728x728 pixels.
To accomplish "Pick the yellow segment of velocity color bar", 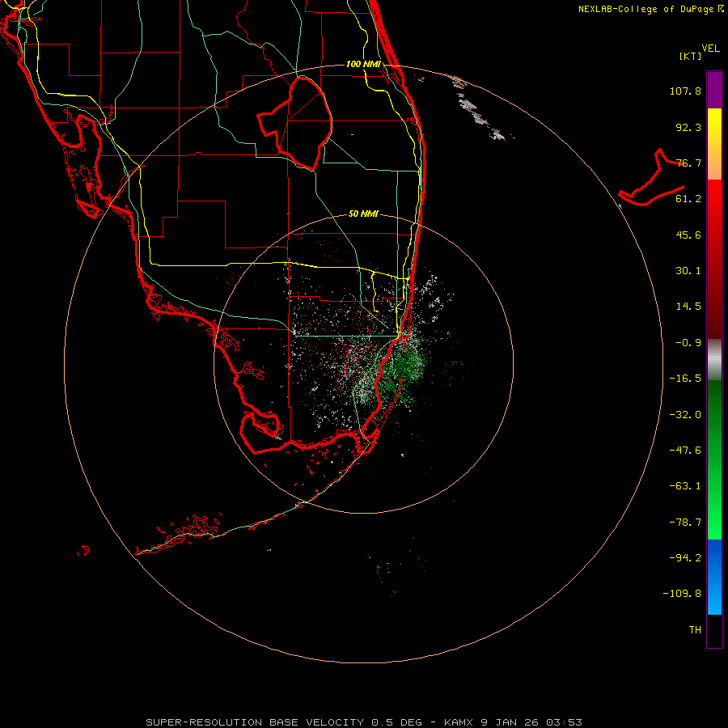I will click(714, 144).
